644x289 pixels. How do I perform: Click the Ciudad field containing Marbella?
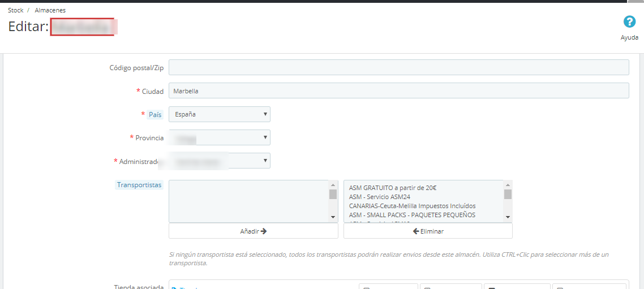coord(399,90)
